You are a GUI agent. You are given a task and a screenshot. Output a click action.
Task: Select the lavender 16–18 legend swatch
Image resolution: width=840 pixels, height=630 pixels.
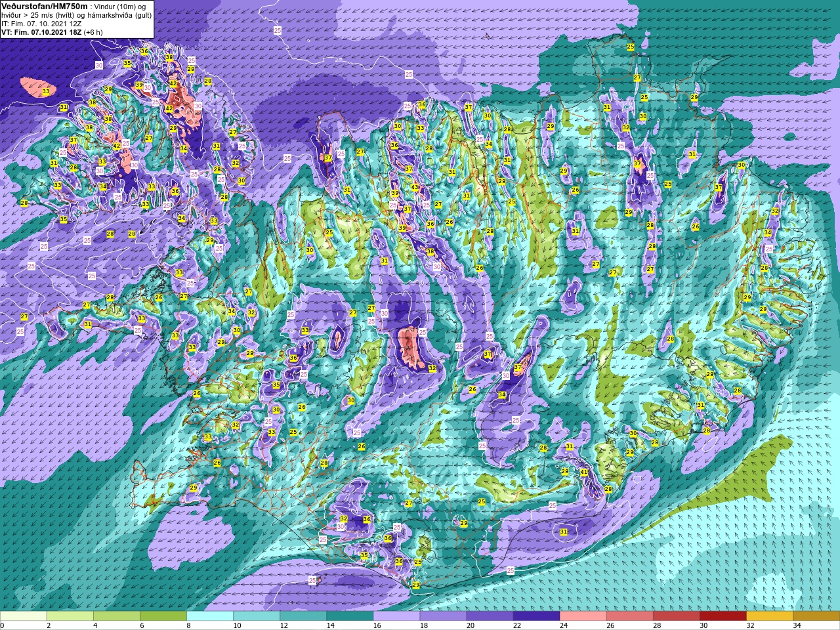(x=396, y=616)
